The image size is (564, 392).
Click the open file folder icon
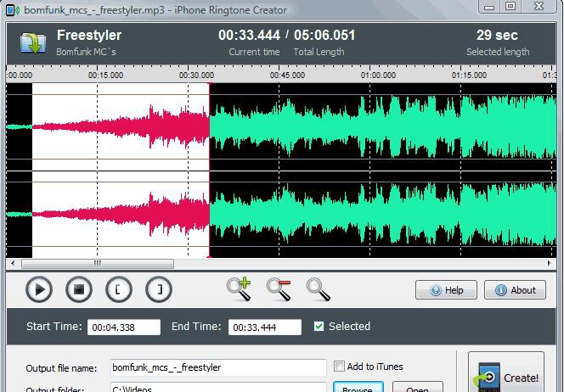[33, 42]
